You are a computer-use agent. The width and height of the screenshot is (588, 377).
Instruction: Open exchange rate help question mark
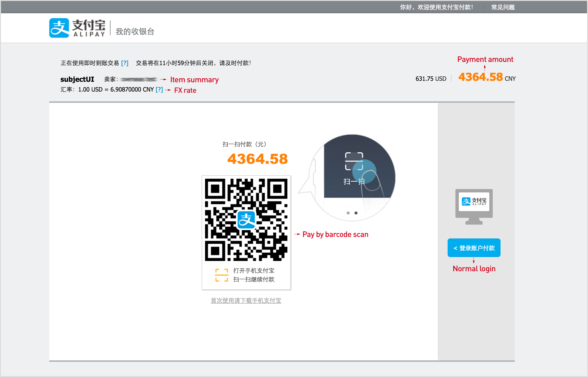pos(159,90)
